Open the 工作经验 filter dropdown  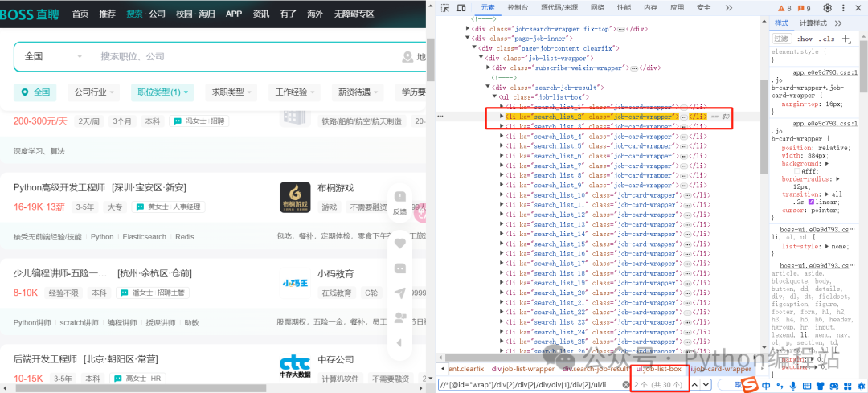tap(294, 92)
